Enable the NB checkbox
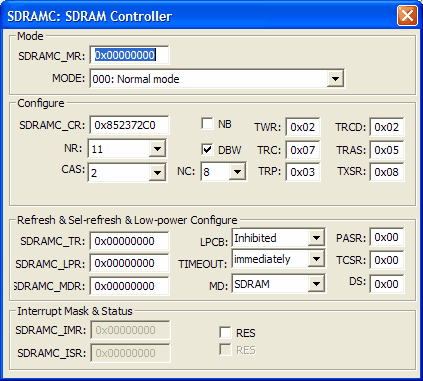The width and height of the screenshot is (423, 381). click(x=207, y=124)
